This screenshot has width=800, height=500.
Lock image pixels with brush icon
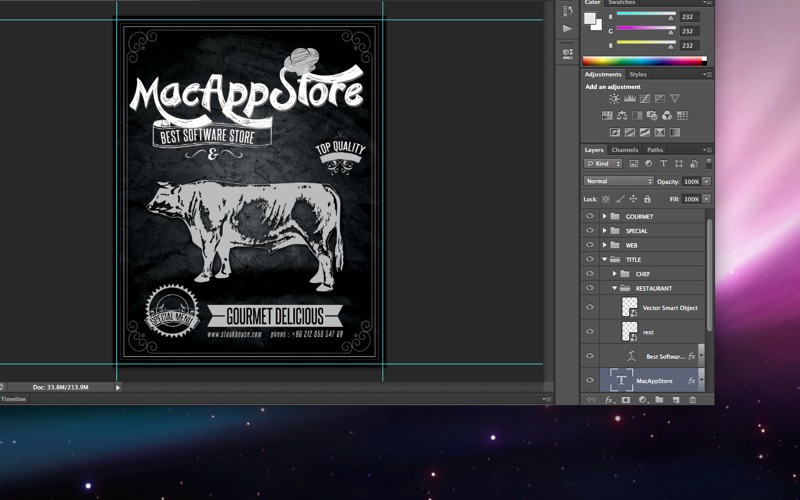(619, 199)
